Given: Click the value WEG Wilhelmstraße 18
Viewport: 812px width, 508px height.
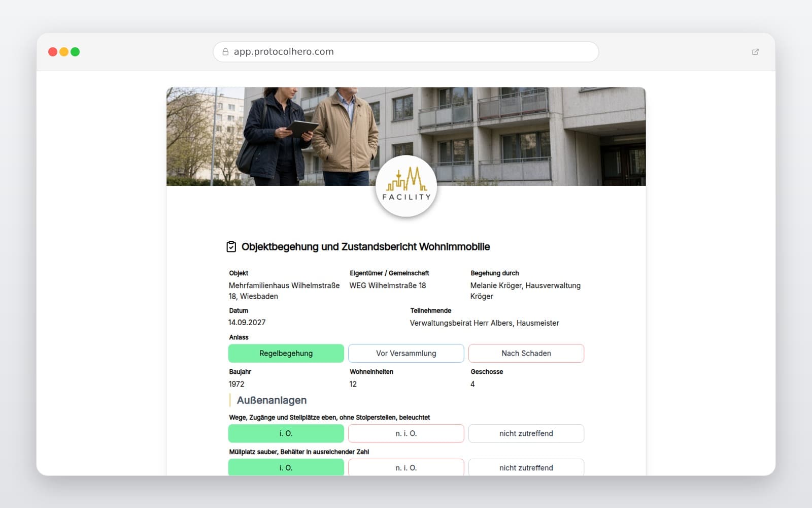Looking at the screenshot, I should point(388,285).
